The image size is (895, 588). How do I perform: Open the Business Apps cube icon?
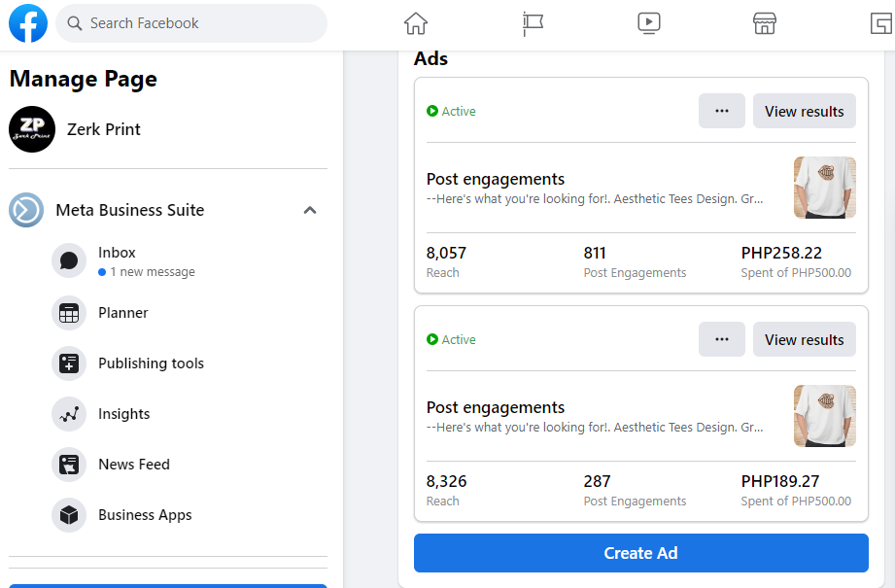[69, 515]
